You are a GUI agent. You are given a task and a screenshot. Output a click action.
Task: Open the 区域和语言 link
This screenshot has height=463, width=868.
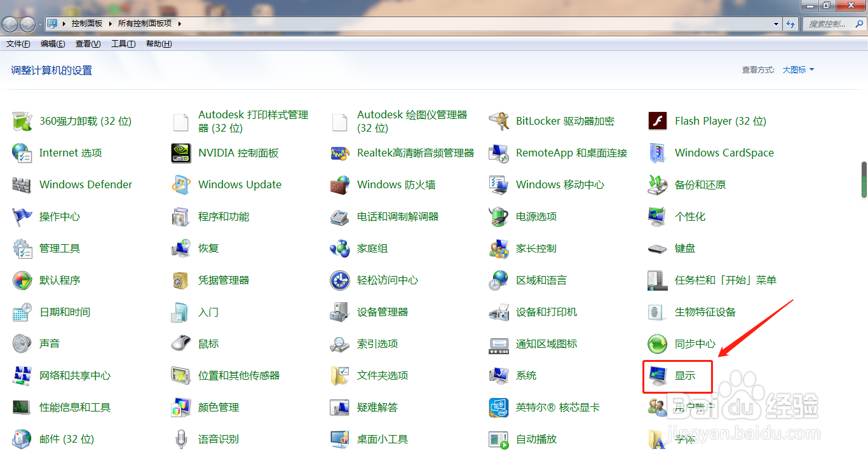(x=541, y=280)
